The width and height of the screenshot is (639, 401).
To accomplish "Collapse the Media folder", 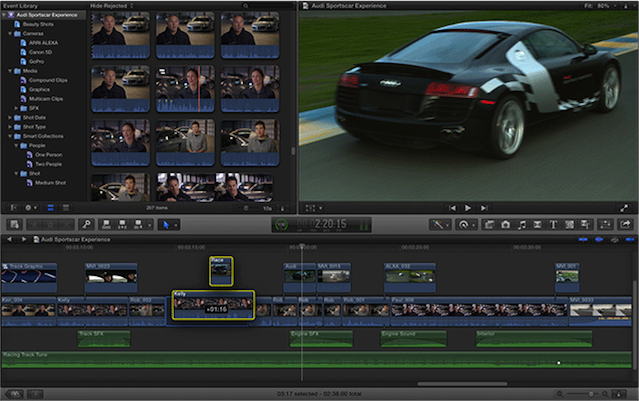I will [x=10, y=71].
